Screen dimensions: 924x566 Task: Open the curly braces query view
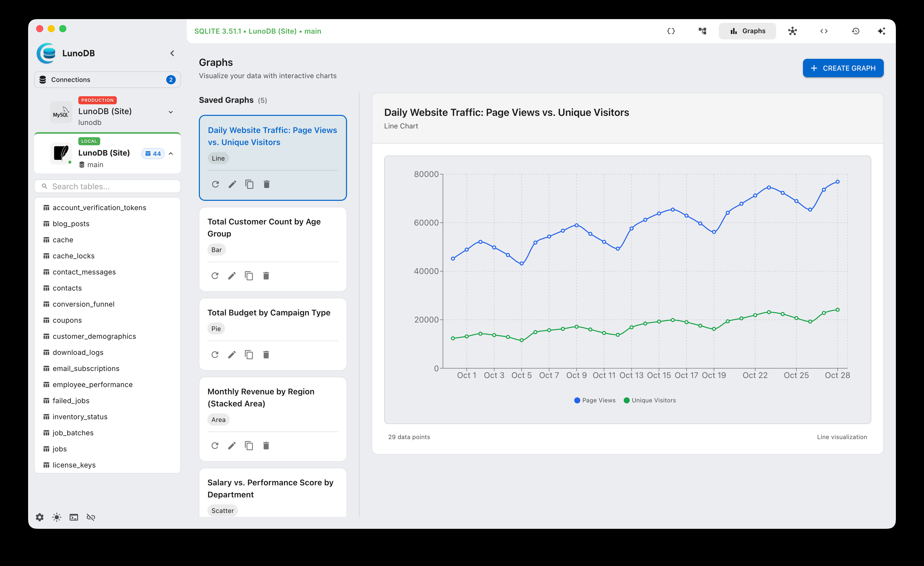[x=671, y=31]
